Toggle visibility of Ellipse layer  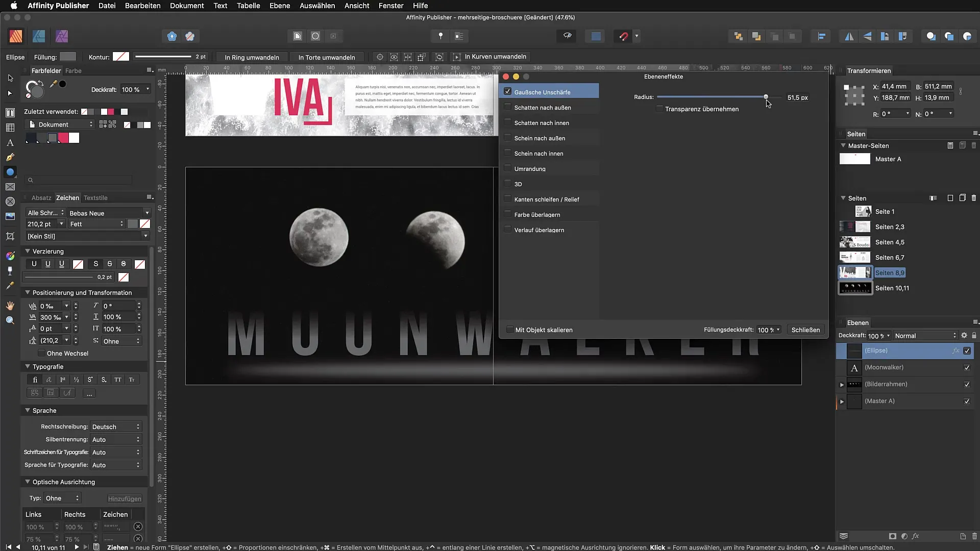(x=967, y=351)
